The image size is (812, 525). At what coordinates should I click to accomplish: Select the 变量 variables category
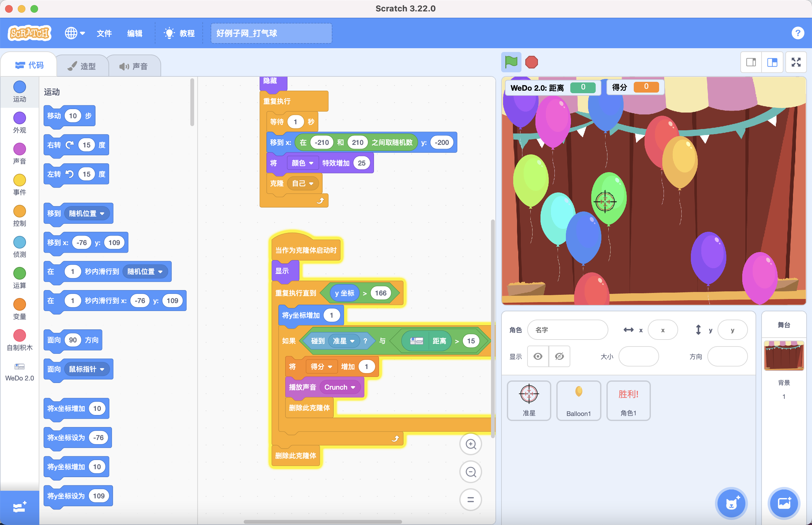click(19, 309)
